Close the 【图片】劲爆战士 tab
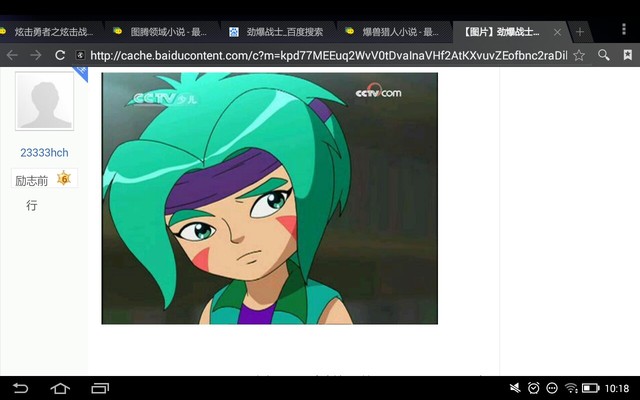The image size is (640, 400). (557, 32)
